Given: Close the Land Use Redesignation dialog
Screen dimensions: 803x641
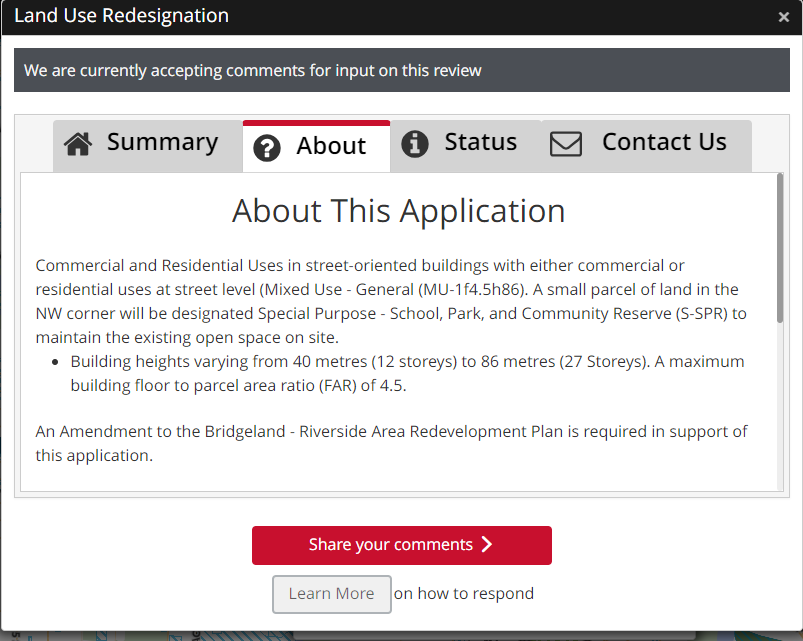Looking at the screenshot, I should [783, 17].
